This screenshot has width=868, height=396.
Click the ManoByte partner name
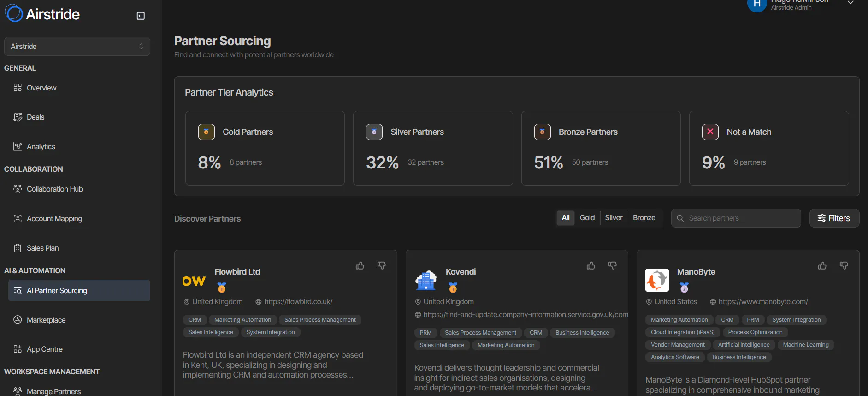click(x=696, y=272)
